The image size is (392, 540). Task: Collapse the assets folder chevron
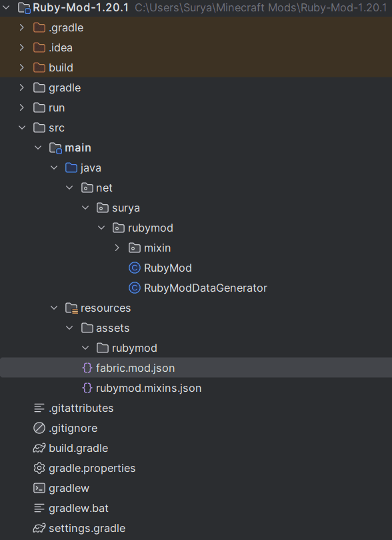coord(69,328)
